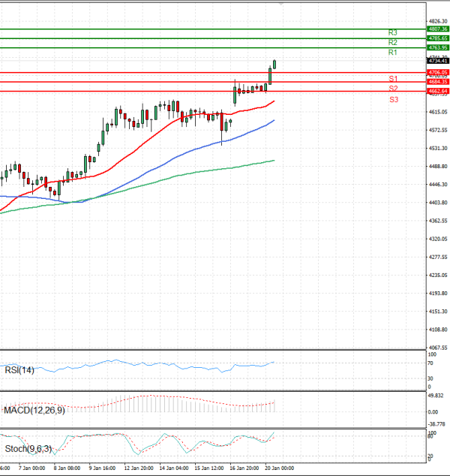Select the S1 support label
This screenshot has height=476, width=450.
393,79
